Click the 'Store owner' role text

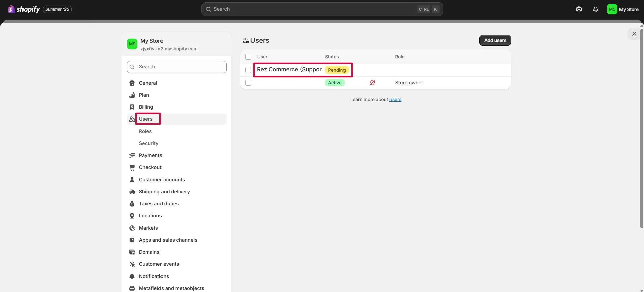[409, 83]
